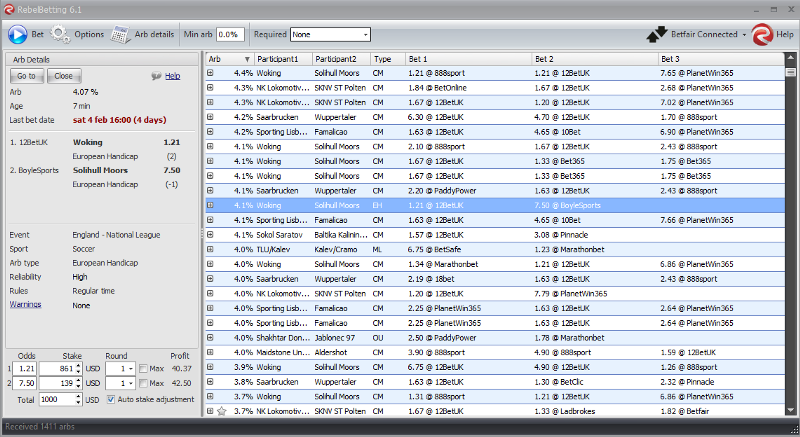Image resolution: width=800 pixels, height=437 pixels.
Task: Expand the Maidstone United arb row
Action: coord(210,352)
